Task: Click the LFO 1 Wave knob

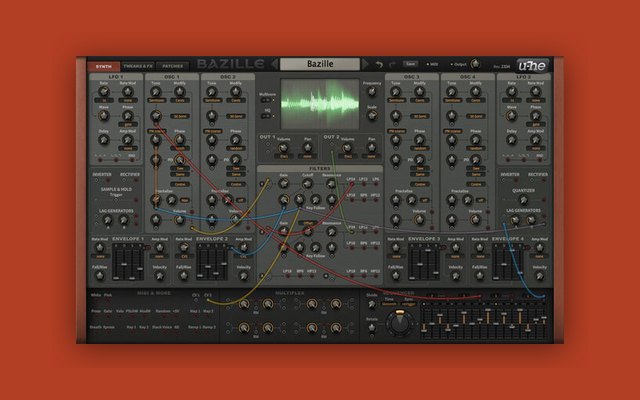Action: pos(104,116)
